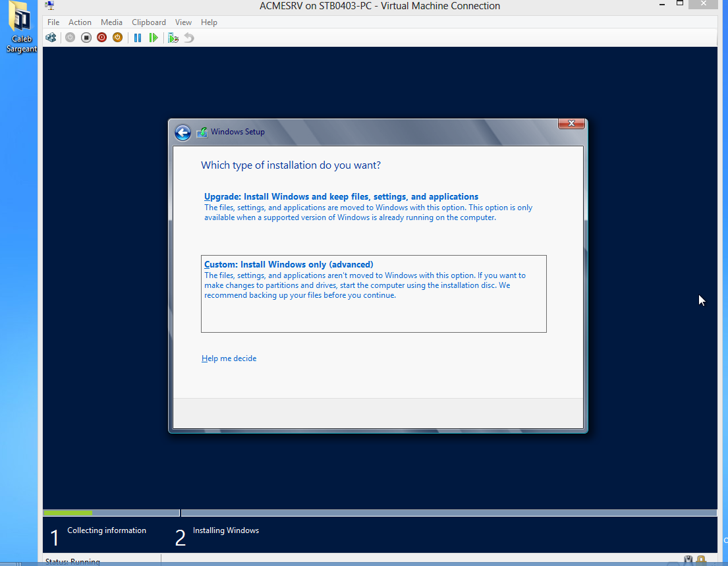The image size is (728, 566).
Task: Click the greyed-out Start power icon
Action: (70, 38)
